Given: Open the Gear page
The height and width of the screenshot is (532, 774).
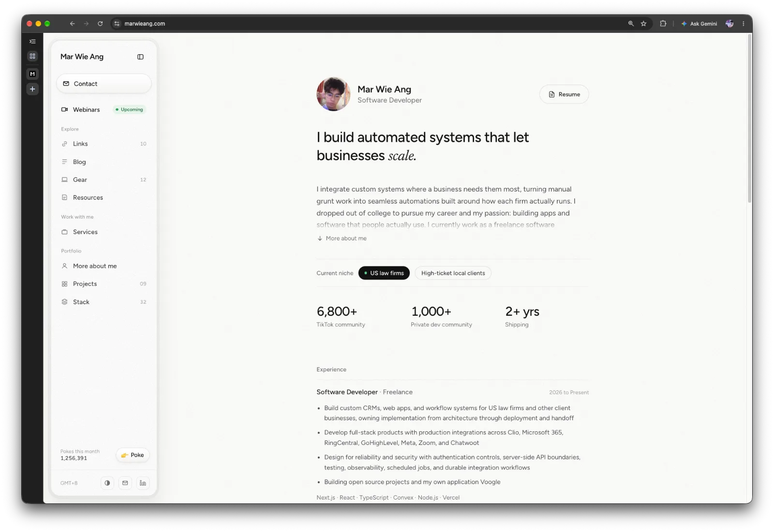Looking at the screenshot, I should (x=104, y=179).
